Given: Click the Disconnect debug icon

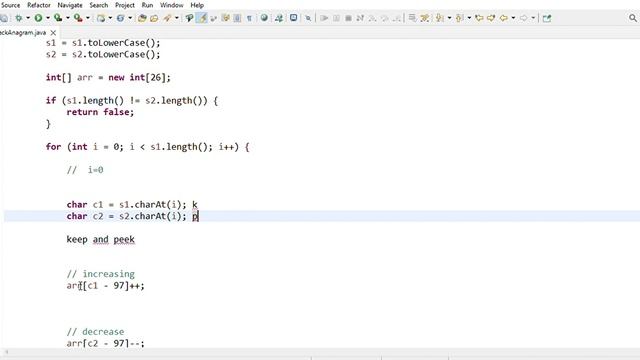Looking at the screenshot, I should tap(360, 18).
